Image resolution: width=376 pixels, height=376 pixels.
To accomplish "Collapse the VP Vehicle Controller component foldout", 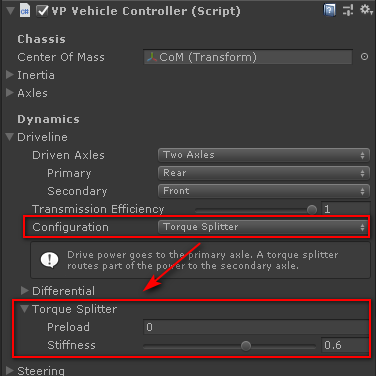I will [x=10, y=11].
